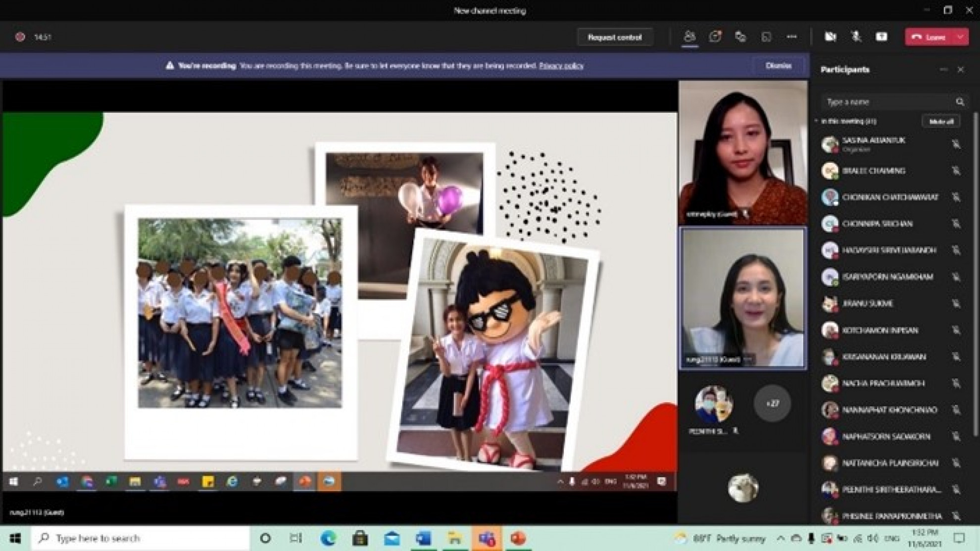Open the Share content tray
The height and width of the screenshot is (551, 980).
(882, 37)
